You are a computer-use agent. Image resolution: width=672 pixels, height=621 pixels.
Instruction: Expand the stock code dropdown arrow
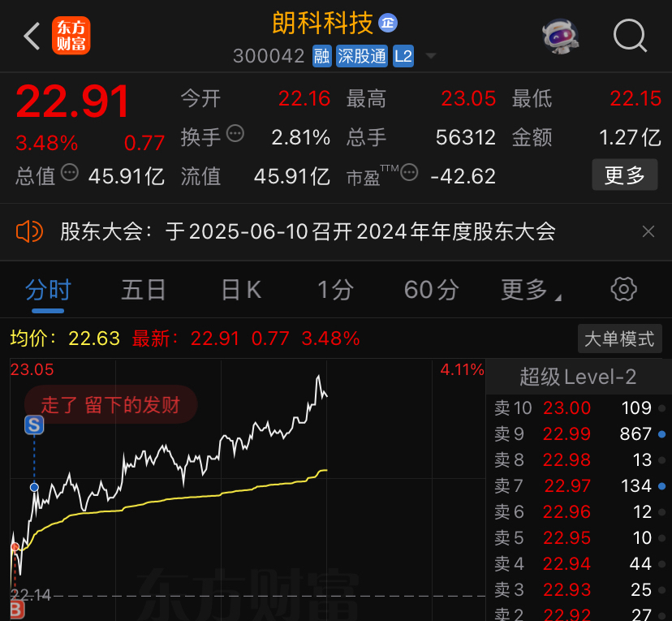(x=431, y=56)
